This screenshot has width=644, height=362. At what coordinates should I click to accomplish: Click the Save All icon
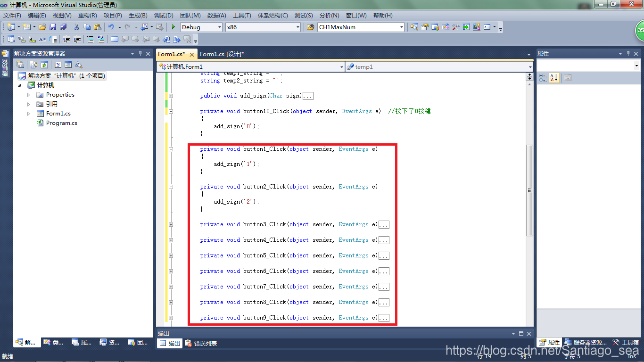pos(63,27)
